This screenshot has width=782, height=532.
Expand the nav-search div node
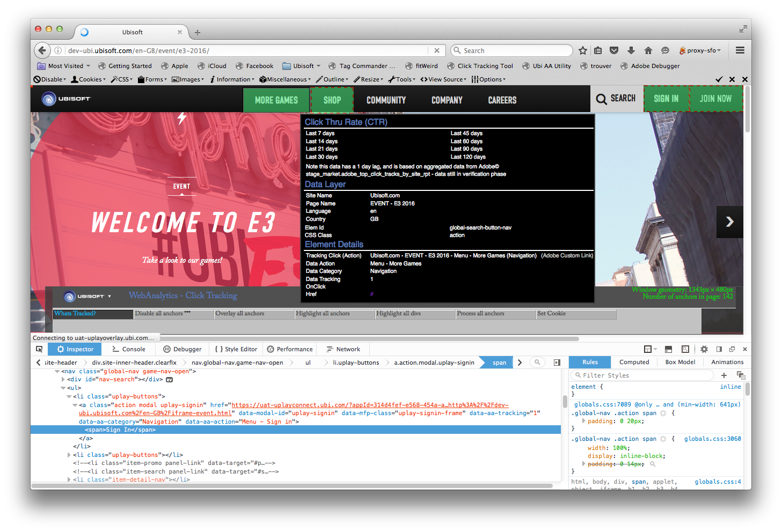[63, 380]
